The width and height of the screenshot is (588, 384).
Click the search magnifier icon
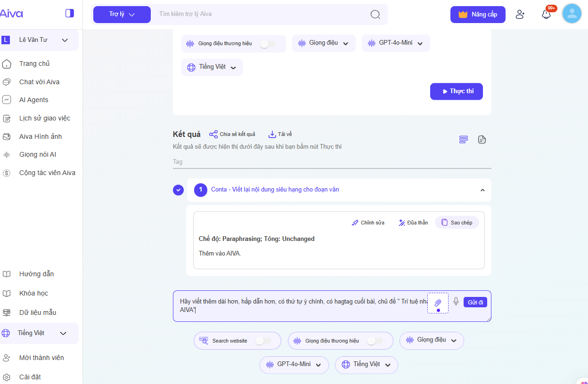pyautogui.click(x=375, y=14)
